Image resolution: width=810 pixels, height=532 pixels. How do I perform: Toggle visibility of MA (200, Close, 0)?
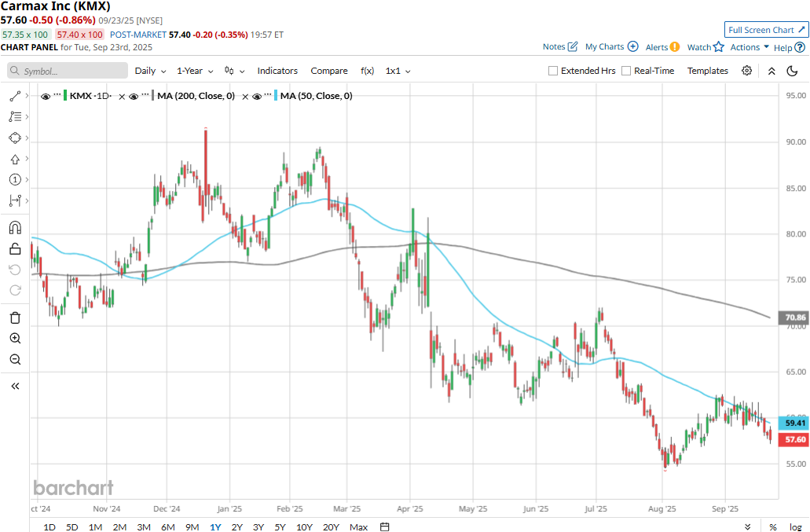(134, 97)
